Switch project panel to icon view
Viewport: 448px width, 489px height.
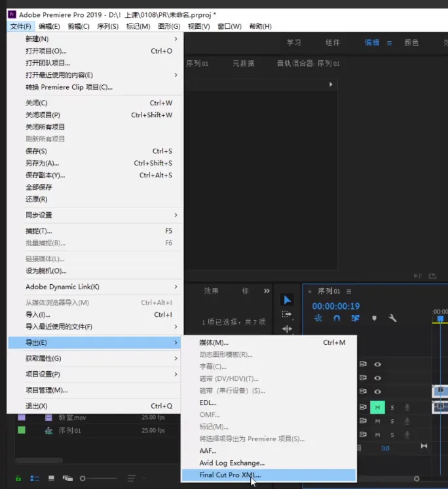(51, 478)
